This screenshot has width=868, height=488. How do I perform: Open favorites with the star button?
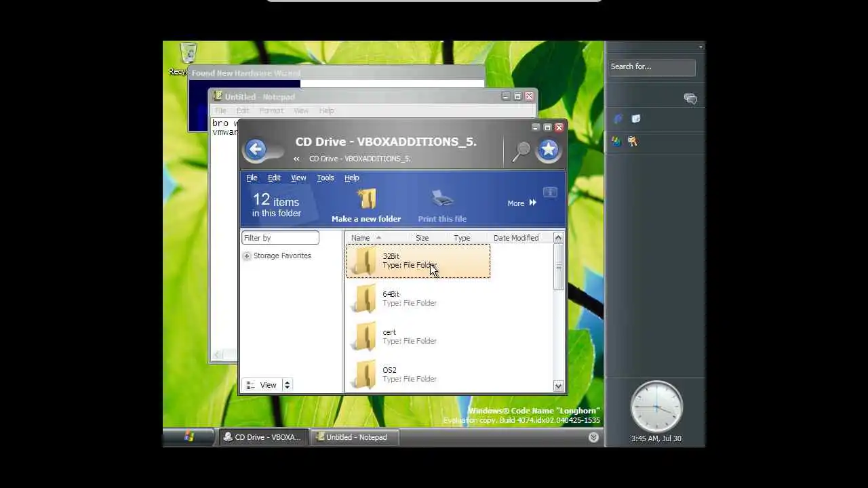point(548,150)
